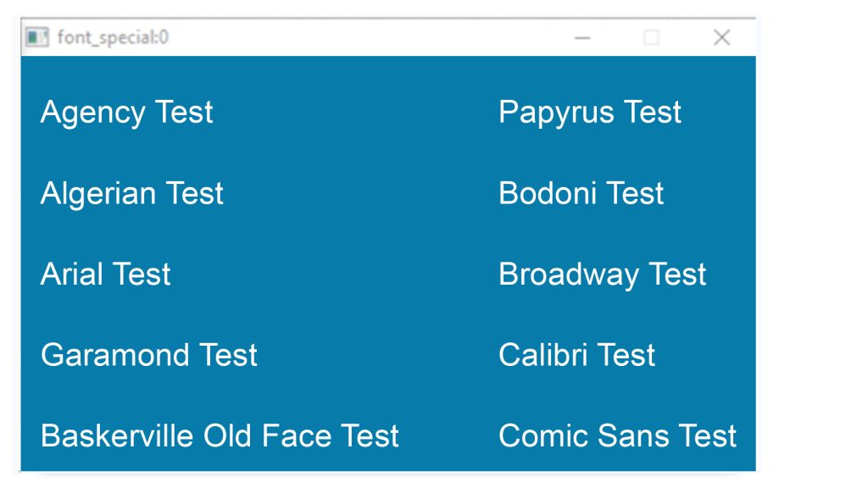Viewport: 868px width, 488px height.
Task: Click the Broadway Test text
Action: pyautogui.click(x=602, y=274)
